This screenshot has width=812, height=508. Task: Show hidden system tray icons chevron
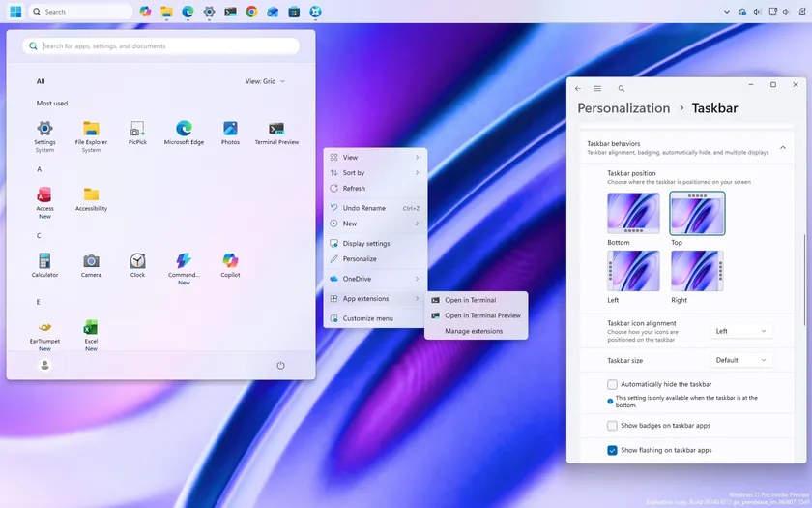727,12
